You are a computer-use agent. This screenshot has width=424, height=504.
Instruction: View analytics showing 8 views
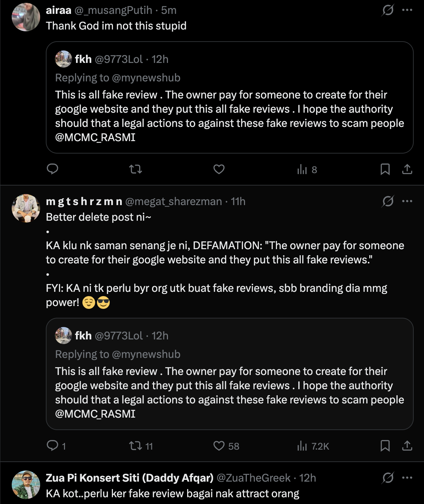point(307,170)
